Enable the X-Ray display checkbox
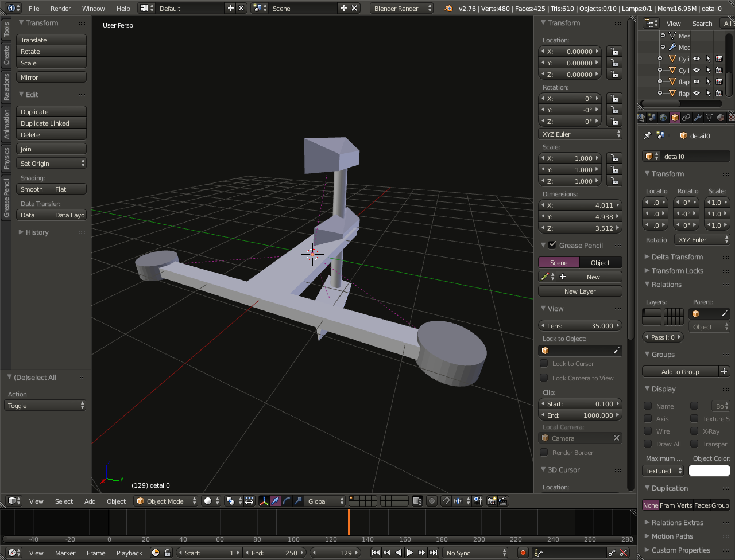Image resolution: width=735 pixels, height=560 pixels. (x=694, y=431)
